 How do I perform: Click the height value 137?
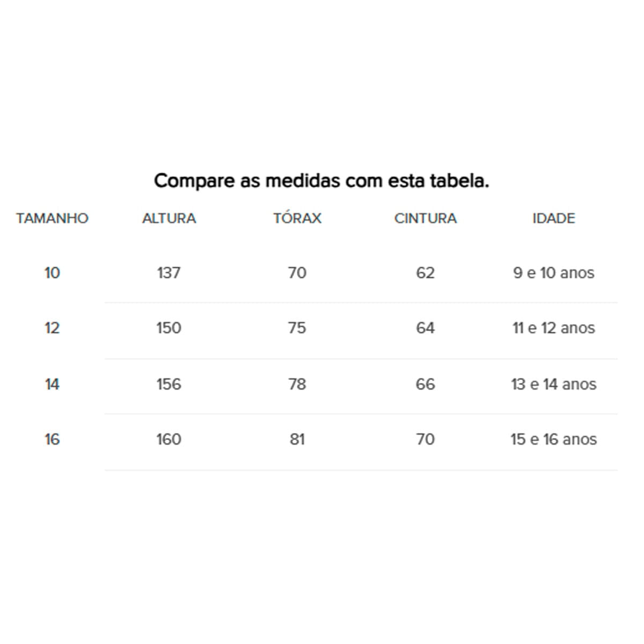point(169,273)
